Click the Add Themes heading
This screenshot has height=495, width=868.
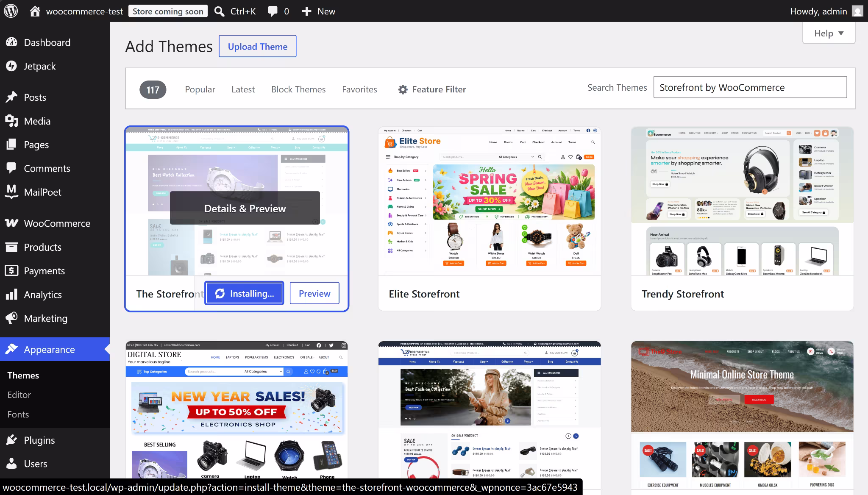(x=169, y=46)
